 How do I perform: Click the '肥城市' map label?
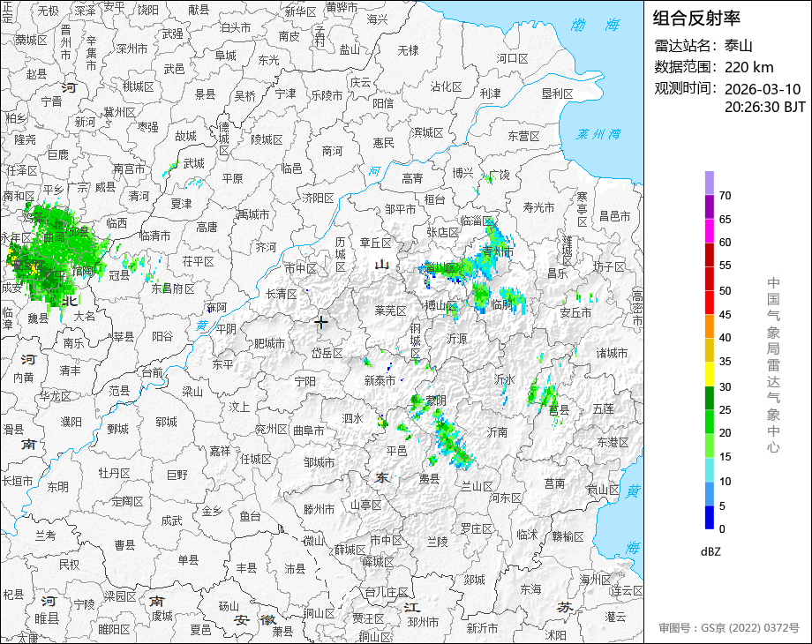[x=269, y=343]
